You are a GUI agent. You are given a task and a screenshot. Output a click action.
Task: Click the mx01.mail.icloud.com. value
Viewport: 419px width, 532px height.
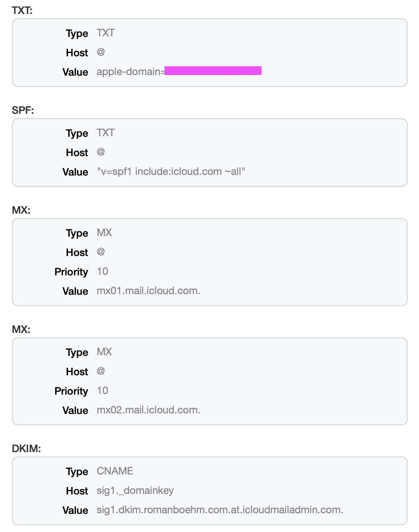(x=148, y=291)
